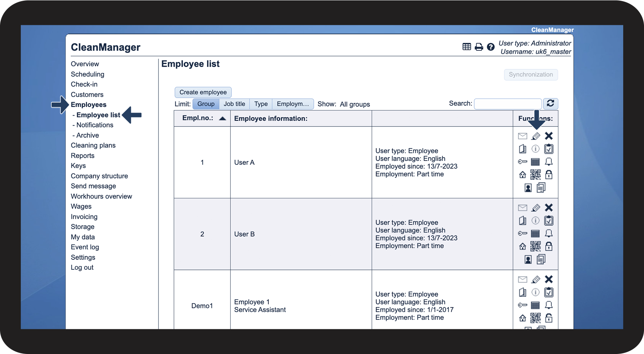Click the info icon for User B
This screenshot has height=354, width=644.
click(535, 221)
